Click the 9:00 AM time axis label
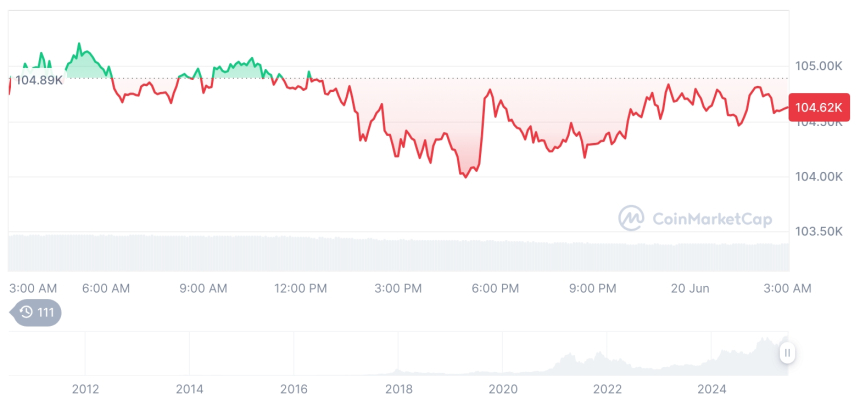Screen dimensions: 860x401 (203, 289)
